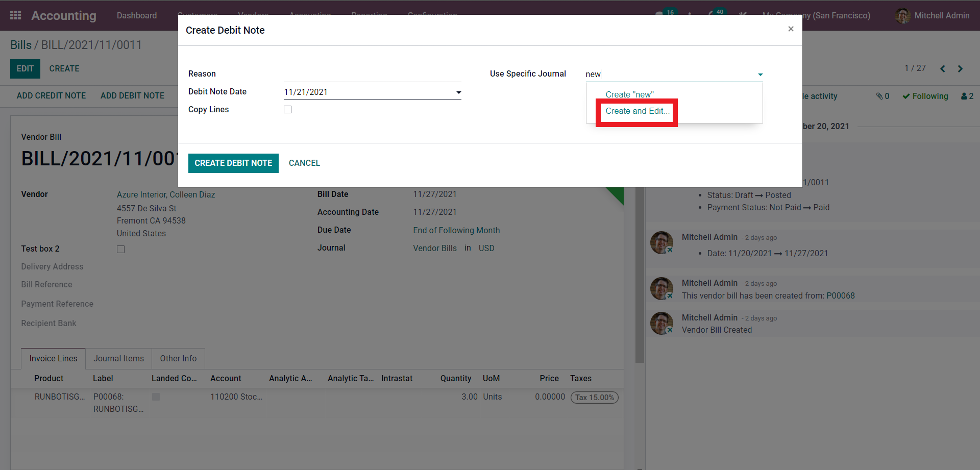The image size is (980, 470).
Task: Close the Create Debit Note dialog
Action: click(x=791, y=29)
